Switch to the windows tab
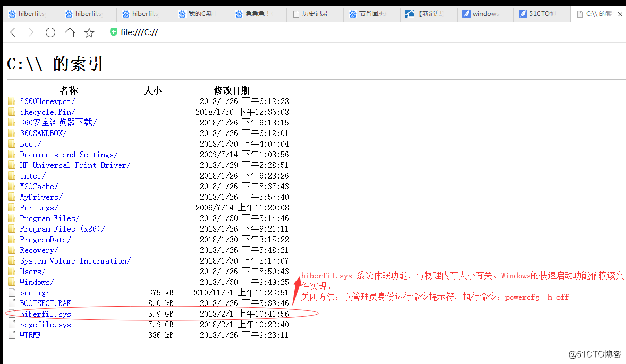This screenshot has height=364, width=626. tap(485, 14)
